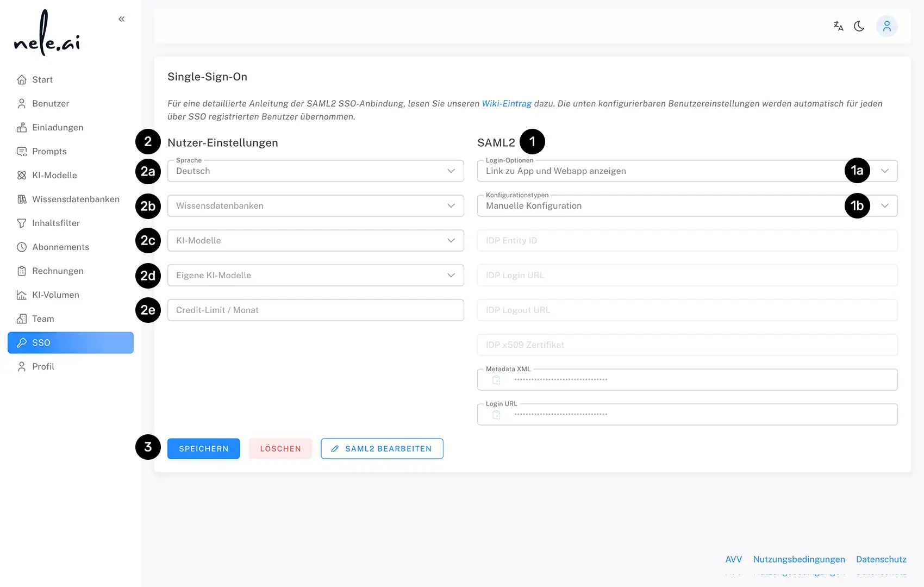Copy the Login URL value icon
Screen dimensions: 924x587
pyautogui.click(x=496, y=415)
